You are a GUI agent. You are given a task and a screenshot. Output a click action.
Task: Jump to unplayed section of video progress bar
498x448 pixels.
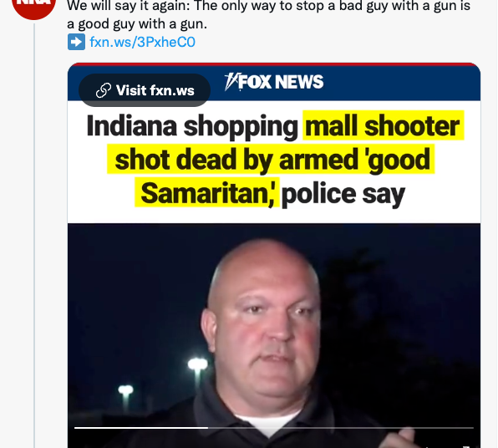tap(341, 428)
